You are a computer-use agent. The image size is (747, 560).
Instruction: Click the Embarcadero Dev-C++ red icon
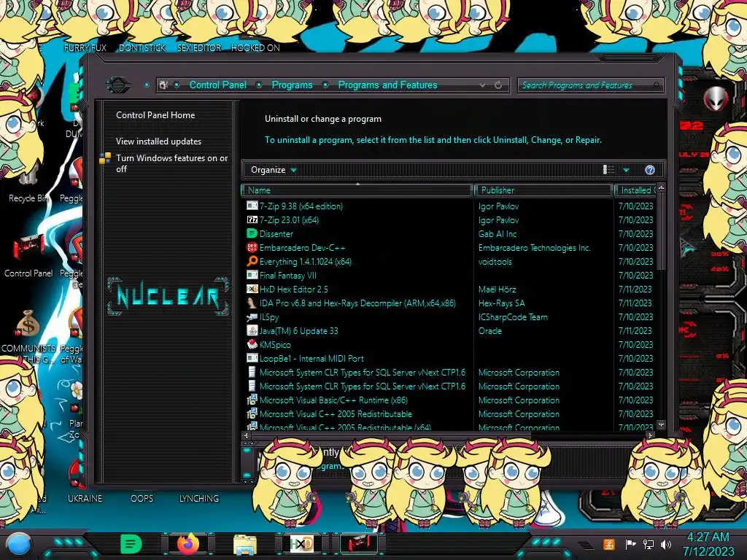click(252, 247)
